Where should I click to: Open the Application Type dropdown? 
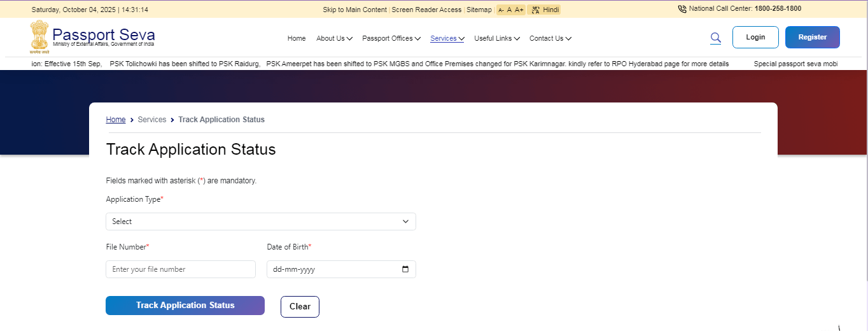pos(260,222)
